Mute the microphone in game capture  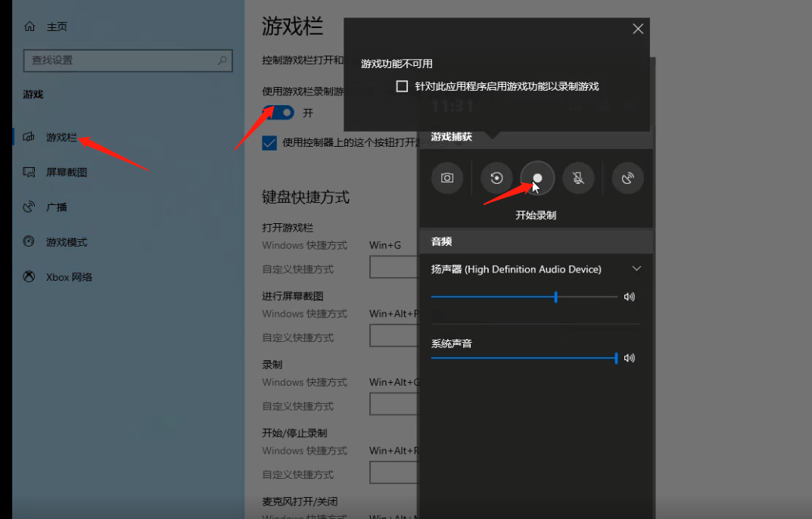point(578,178)
